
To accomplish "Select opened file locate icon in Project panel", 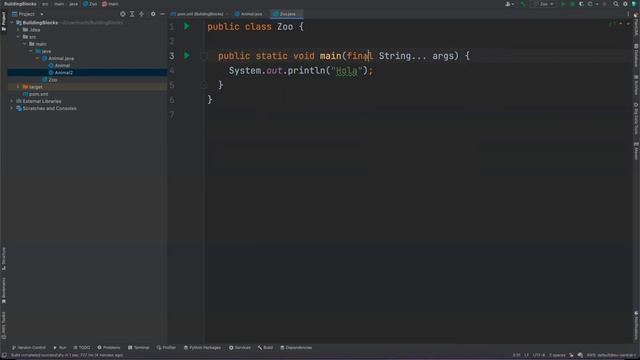I will pos(122,14).
